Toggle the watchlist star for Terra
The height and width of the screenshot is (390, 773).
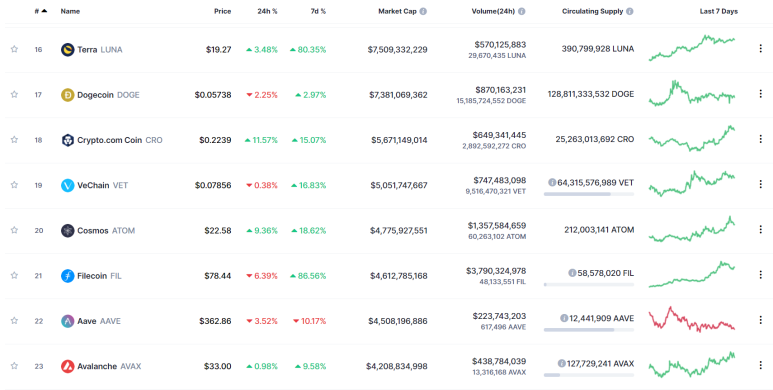[x=14, y=49]
